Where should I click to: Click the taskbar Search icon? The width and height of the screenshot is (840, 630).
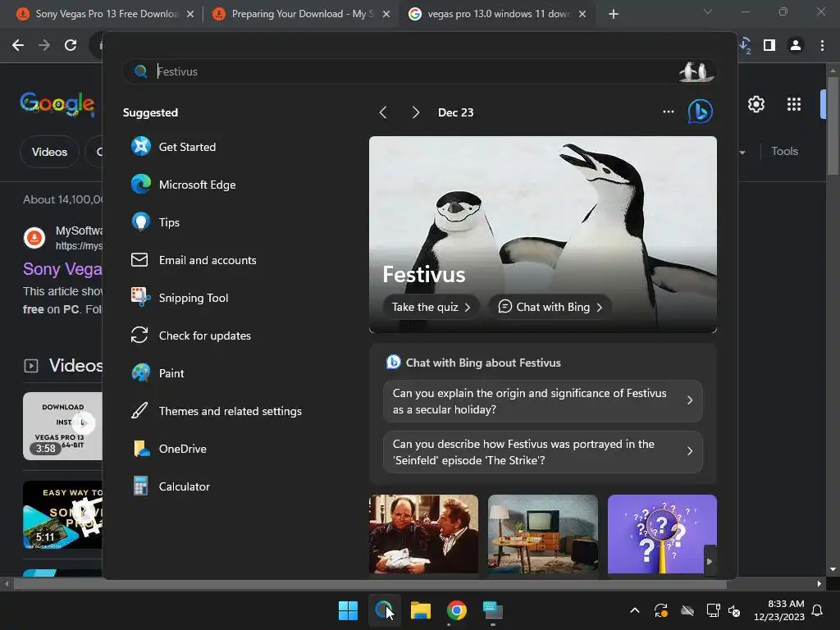pyautogui.click(x=384, y=610)
